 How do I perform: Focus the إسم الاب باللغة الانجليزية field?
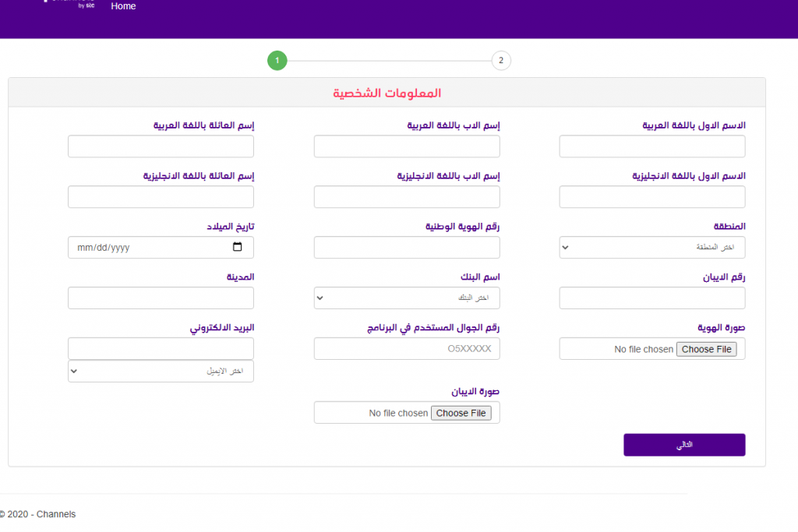pyautogui.click(x=407, y=197)
